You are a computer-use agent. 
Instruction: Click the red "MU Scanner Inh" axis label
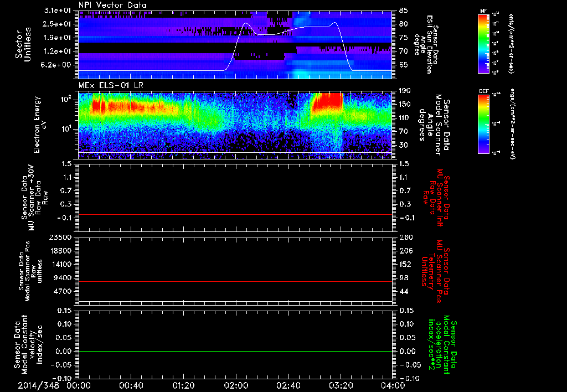tap(437, 198)
